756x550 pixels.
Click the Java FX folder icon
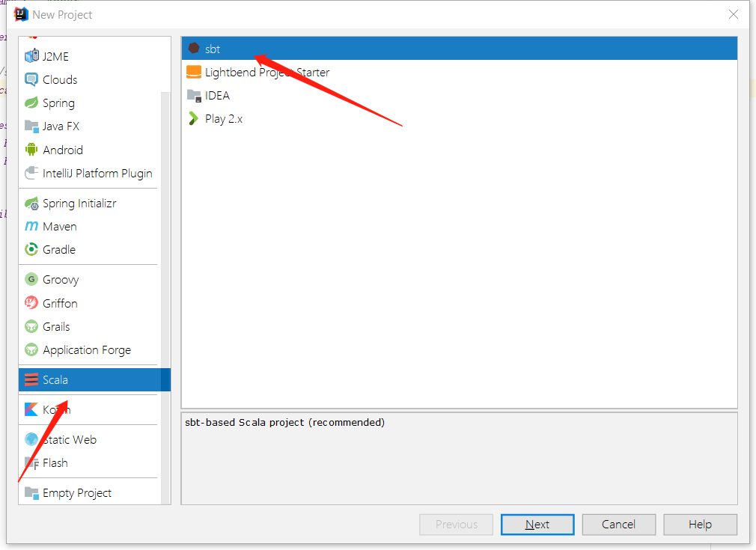[x=31, y=126]
